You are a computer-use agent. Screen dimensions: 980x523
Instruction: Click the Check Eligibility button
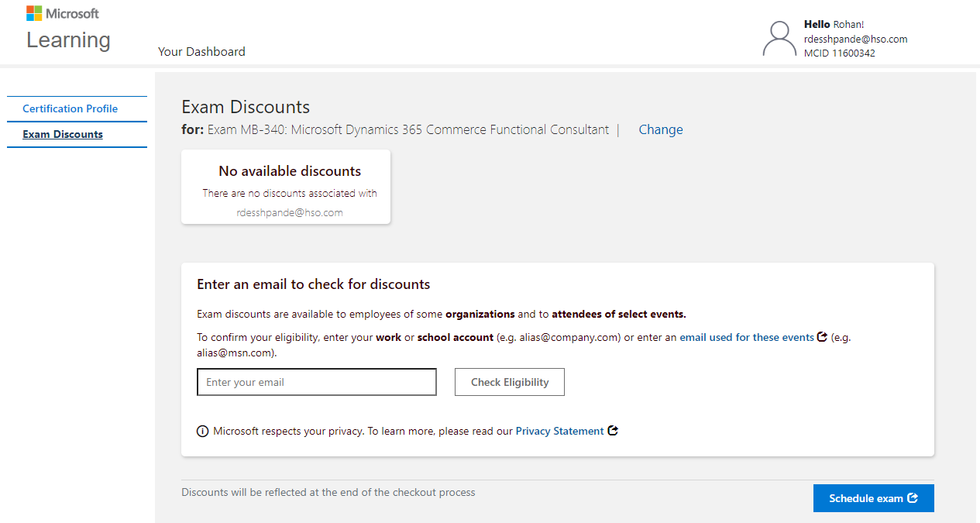click(510, 382)
